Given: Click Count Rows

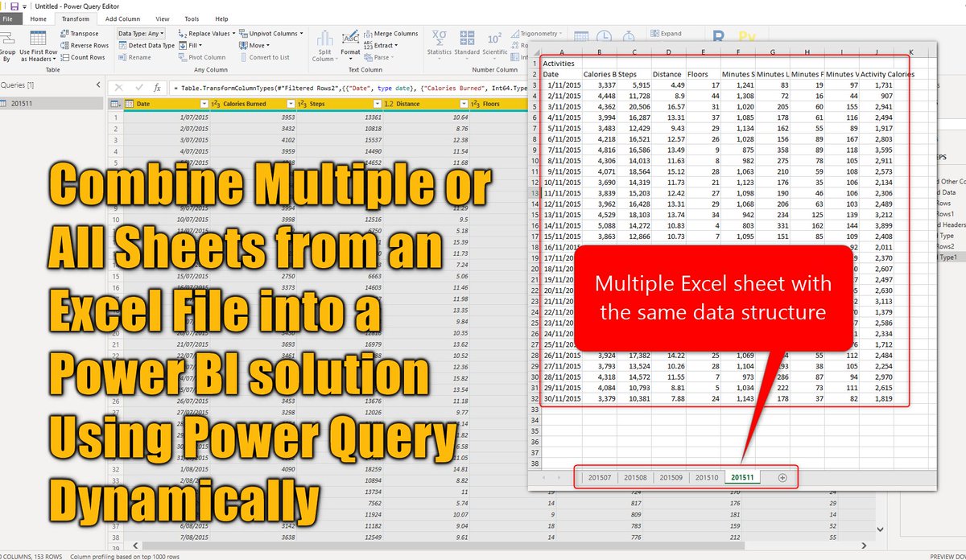Looking at the screenshot, I should pos(83,58).
